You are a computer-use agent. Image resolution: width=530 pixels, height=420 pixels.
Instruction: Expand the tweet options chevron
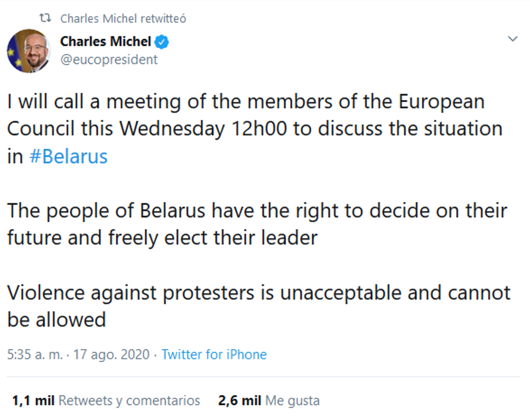point(512,39)
